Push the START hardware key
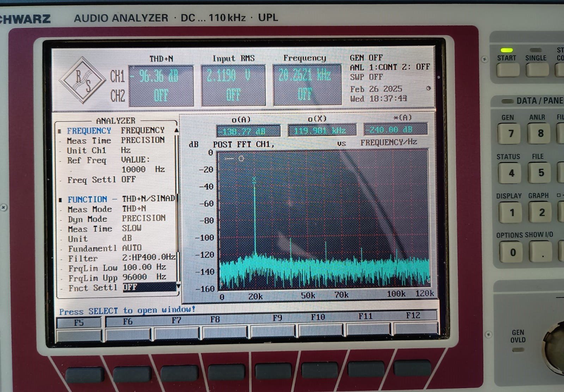This screenshot has width=564, height=392. tap(507, 70)
